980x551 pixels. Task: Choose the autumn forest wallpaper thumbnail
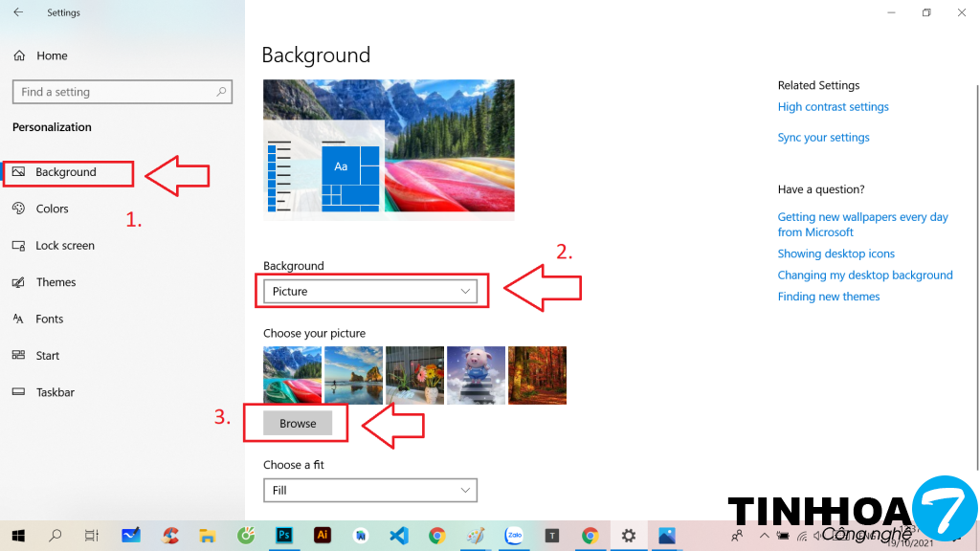pyautogui.click(x=537, y=375)
